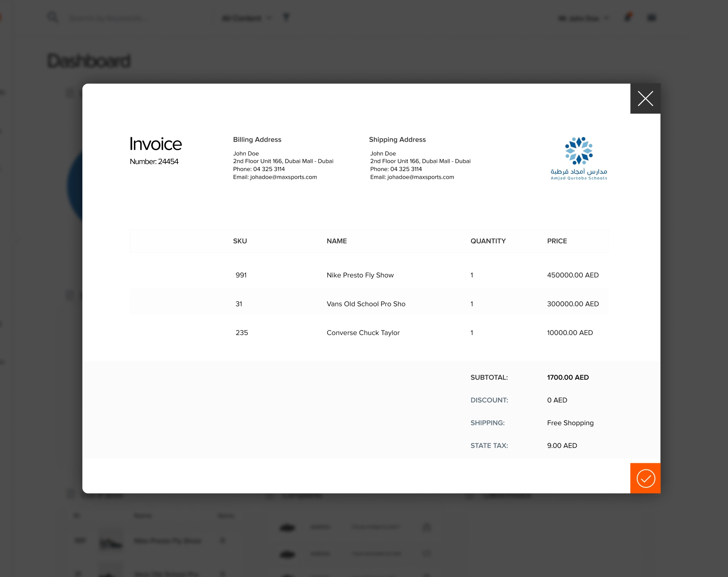Select the Nike Presto Fly Show row
The image size is (728, 577).
click(360, 275)
